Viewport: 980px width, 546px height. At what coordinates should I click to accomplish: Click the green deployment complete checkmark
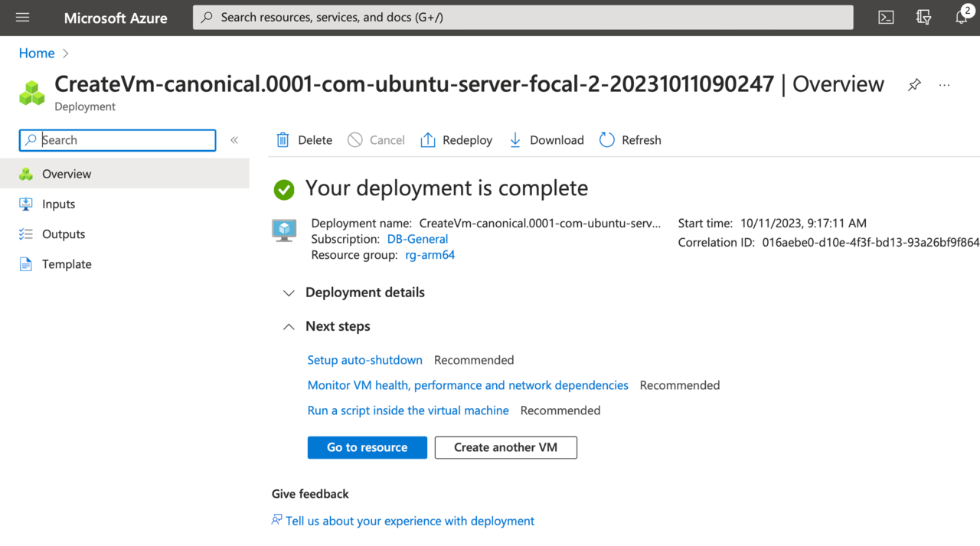[x=284, y=189]
